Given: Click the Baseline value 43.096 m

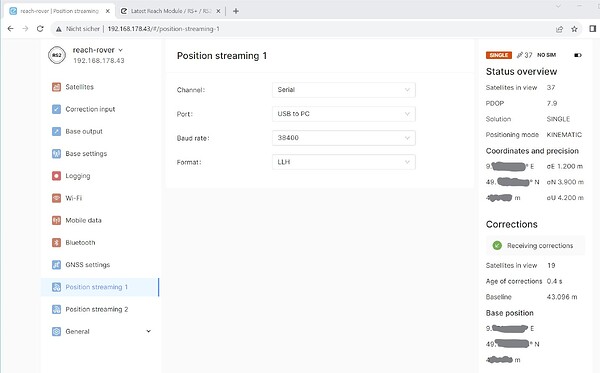Looking at the screenshot, I should (x=562, y=297).
